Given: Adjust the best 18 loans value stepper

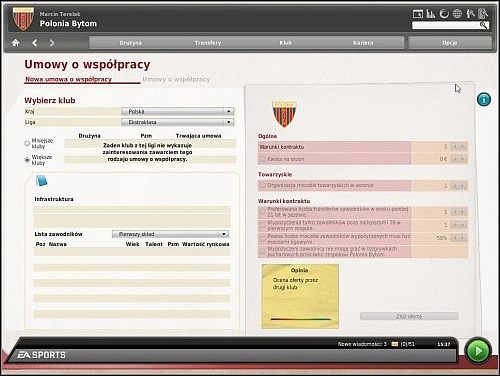Looking at the screenshot, I should click(459, 225).
